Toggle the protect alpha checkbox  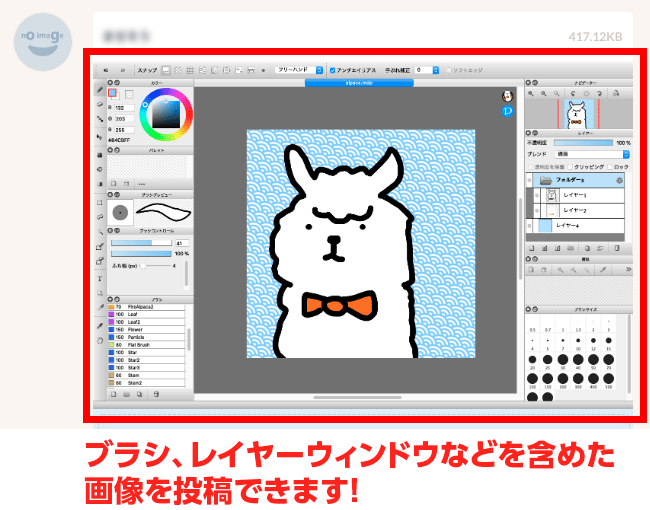point(530,167)
